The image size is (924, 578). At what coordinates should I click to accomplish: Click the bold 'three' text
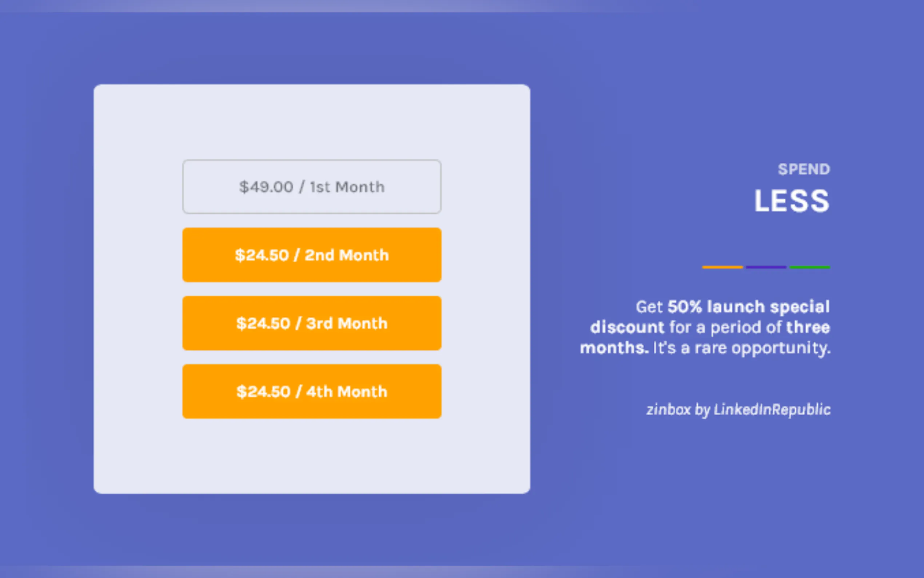click(x=808, y=327)
